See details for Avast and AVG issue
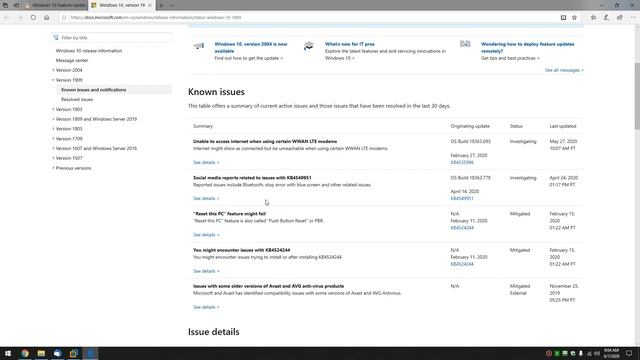 pos(206,307)
